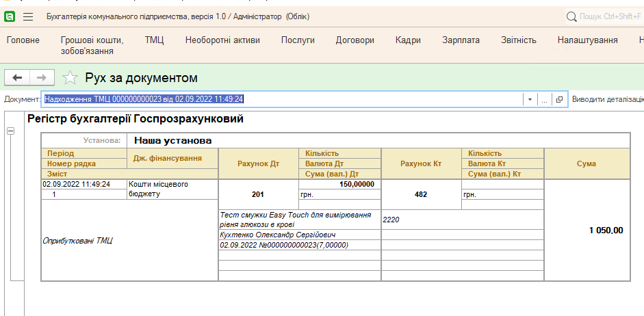
Task: Click the ellipsis select button in Документ field
Action: 545,99
